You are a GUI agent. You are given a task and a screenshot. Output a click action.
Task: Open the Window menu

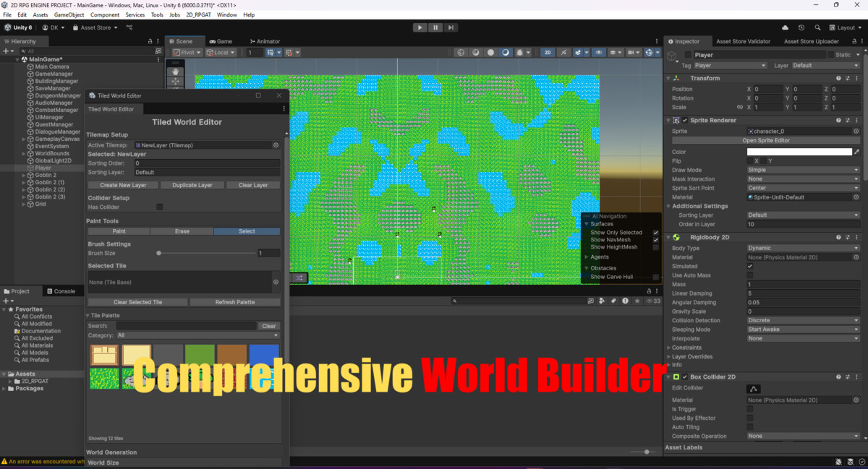coord(226,14)
